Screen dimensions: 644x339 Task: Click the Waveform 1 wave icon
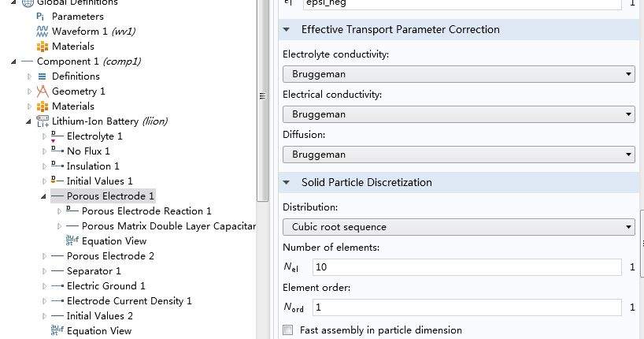point(42,31)
